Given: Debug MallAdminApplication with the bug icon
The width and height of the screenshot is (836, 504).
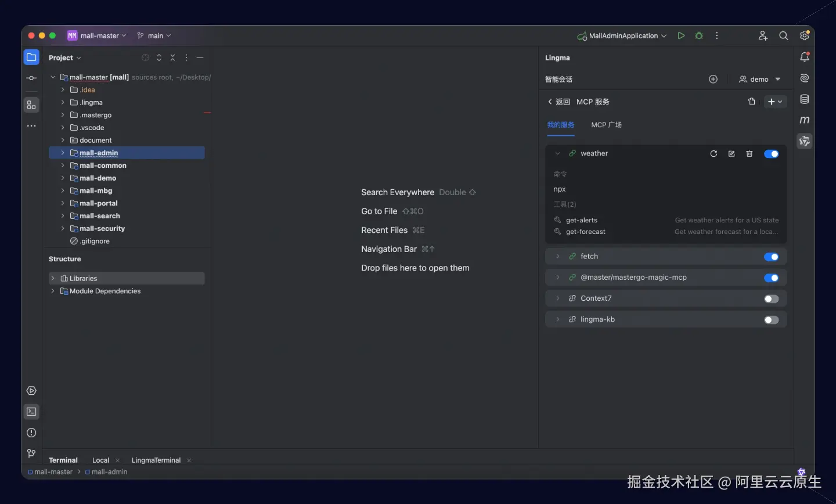Looking at the screenshot, I should pos(699,35).
